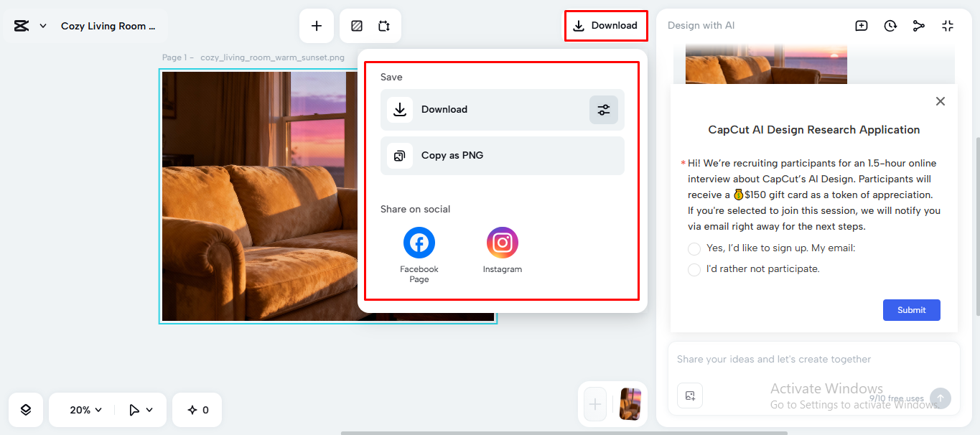Click the new chat icon in AI panel
The image size is (980, 435).
[862, 26]
